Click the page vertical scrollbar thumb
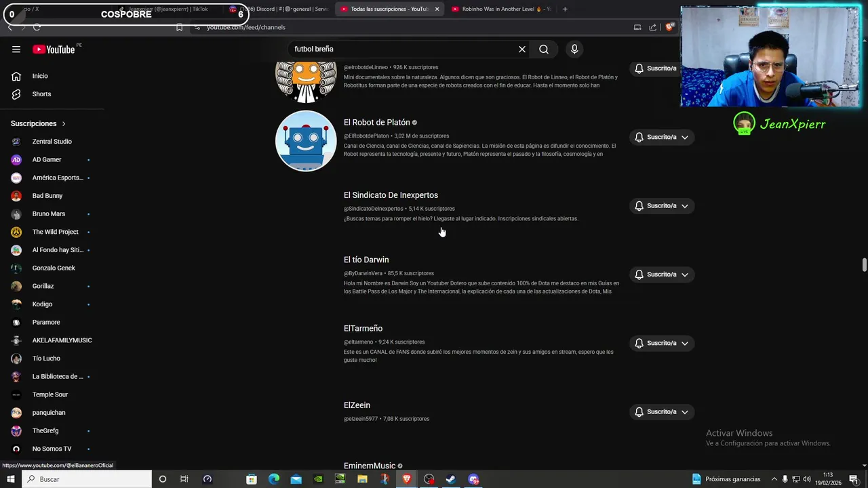This screenshot has height=488, width=868. tap(864, 264)
